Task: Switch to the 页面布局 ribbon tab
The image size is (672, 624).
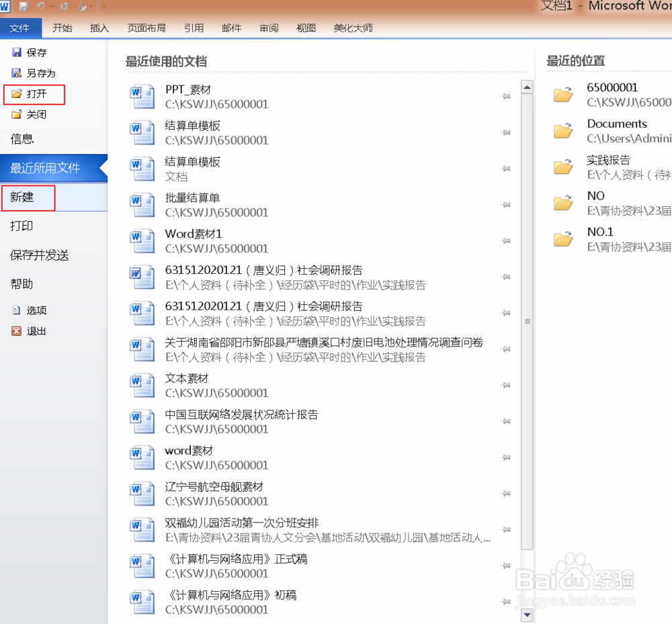Action: coord(146,28)
